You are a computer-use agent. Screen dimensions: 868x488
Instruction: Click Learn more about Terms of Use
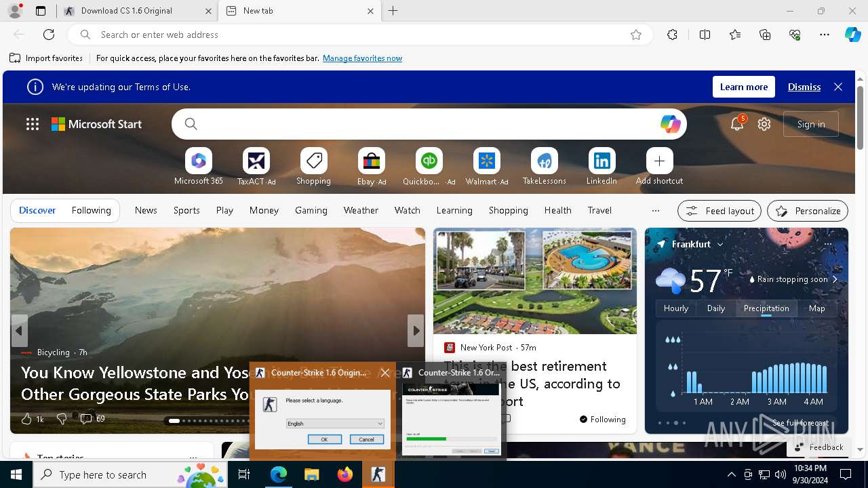coord(744,87)
